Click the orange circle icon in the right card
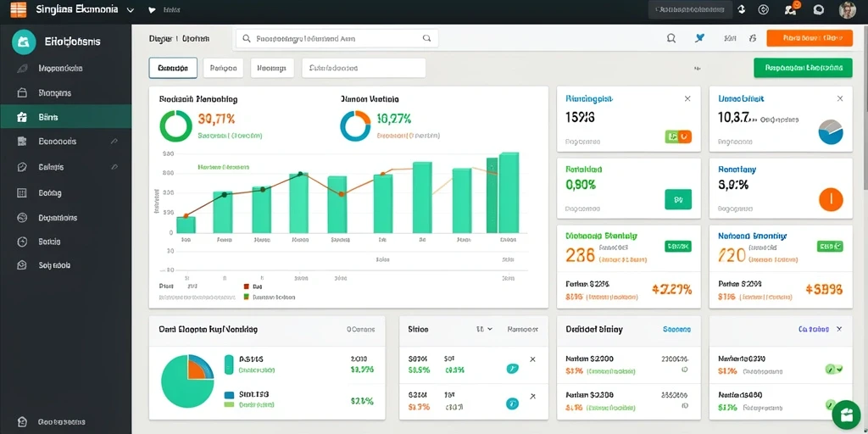The height and width of the screenshot is (434, 868). [831, 199]
